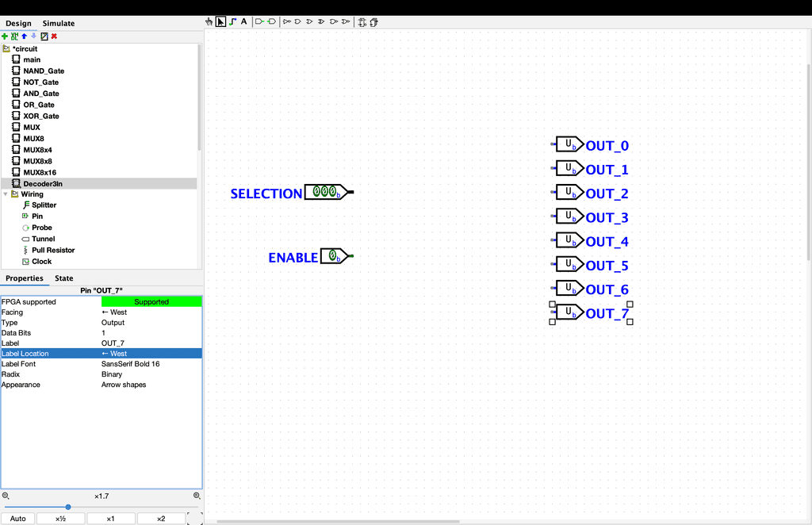Screen dimensions: 812x525
Task: Click the red Delete Circuit X icon
Action: point(54,36)
